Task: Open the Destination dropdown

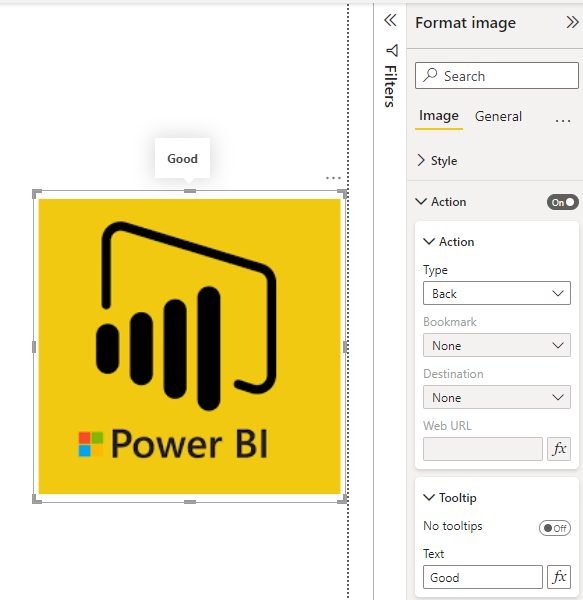Action: pos(497,397)
